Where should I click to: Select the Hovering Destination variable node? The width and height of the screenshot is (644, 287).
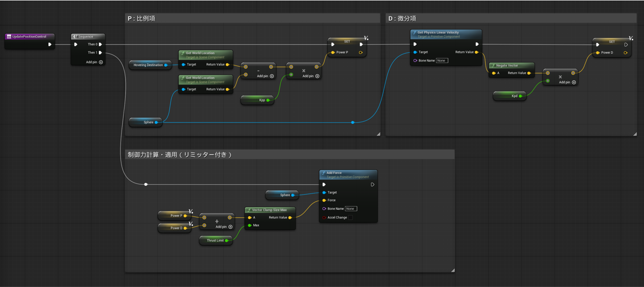click(148, 65)
